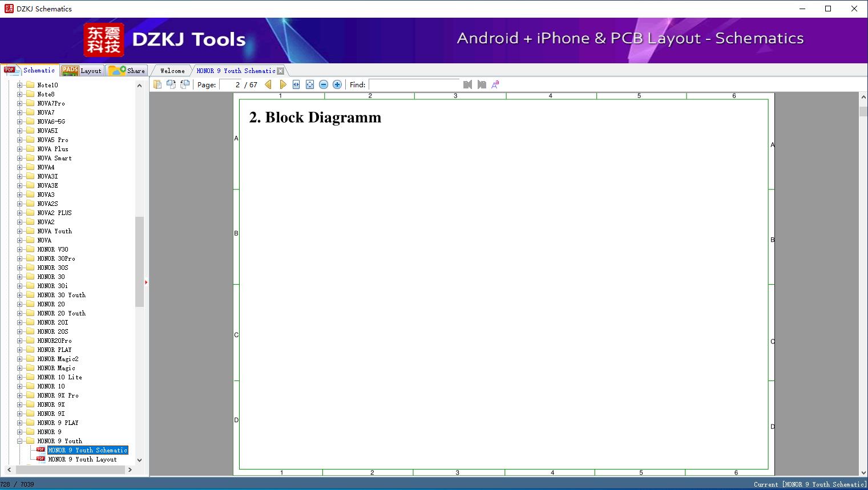
Task: Select the NOVA Youth folder
Action: point(54,231)
